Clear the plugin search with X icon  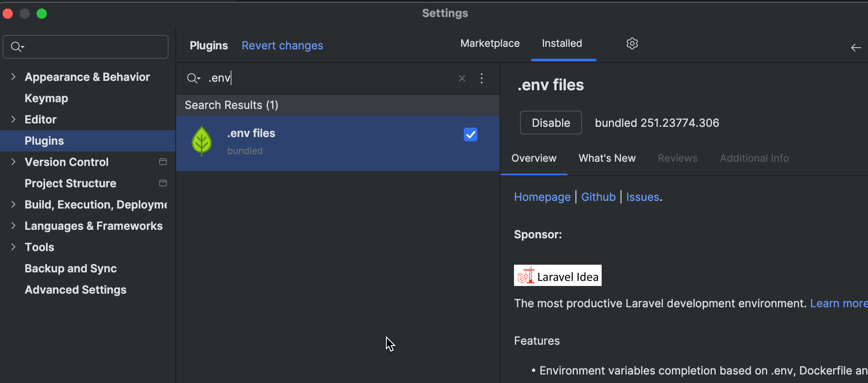pyautogui.click(x=462, y=78)
